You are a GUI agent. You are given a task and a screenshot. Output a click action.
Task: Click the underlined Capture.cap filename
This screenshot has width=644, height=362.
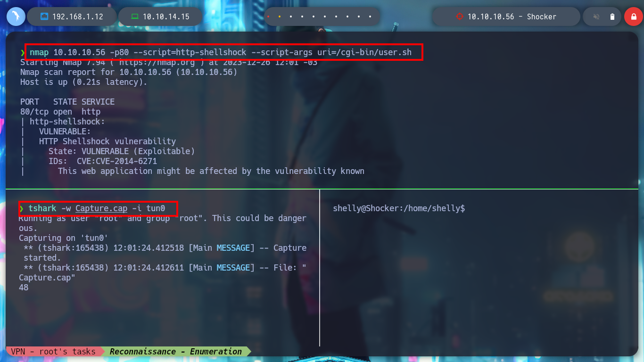pyautogui.click(x=101, y=208)
